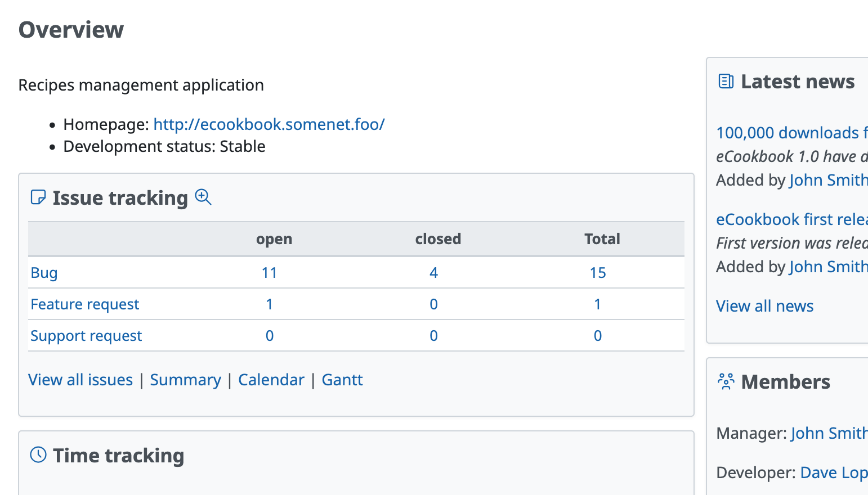Click the Members group icon

point(726,382)
